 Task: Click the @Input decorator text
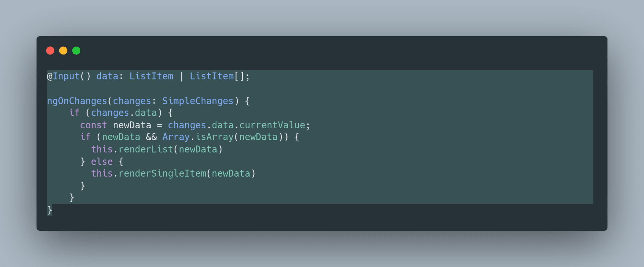pyautogui.click(x=63, y=76)
